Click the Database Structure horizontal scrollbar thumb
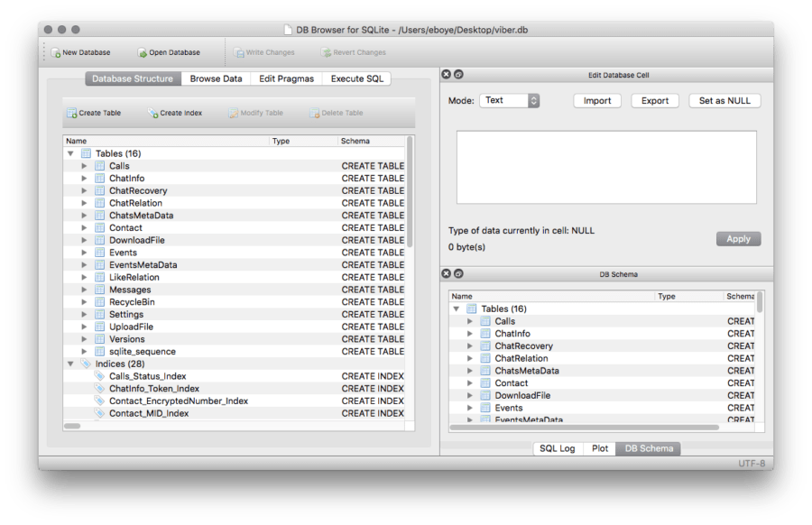Viewport: 812px width, 525px height. [x=72, y=426]
